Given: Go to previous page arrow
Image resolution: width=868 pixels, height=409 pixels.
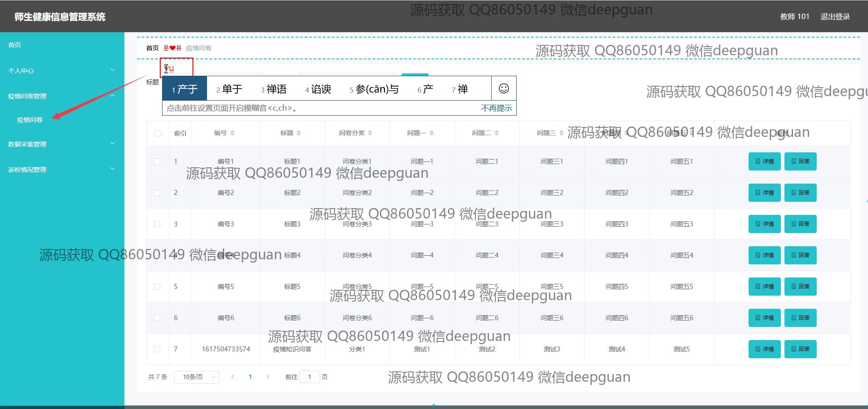Looking at the screenshot, I should 233,376.
